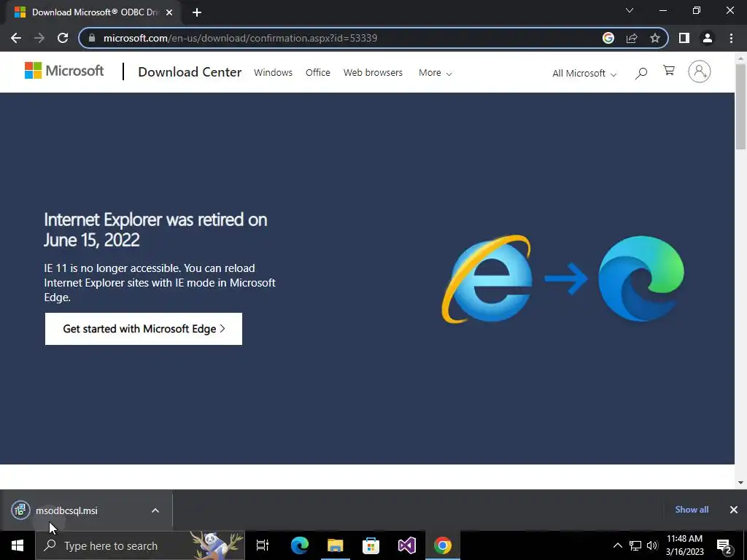747x560 pixels.
Task: Open Google icon in address bar
Action: (x=608, y=38)
